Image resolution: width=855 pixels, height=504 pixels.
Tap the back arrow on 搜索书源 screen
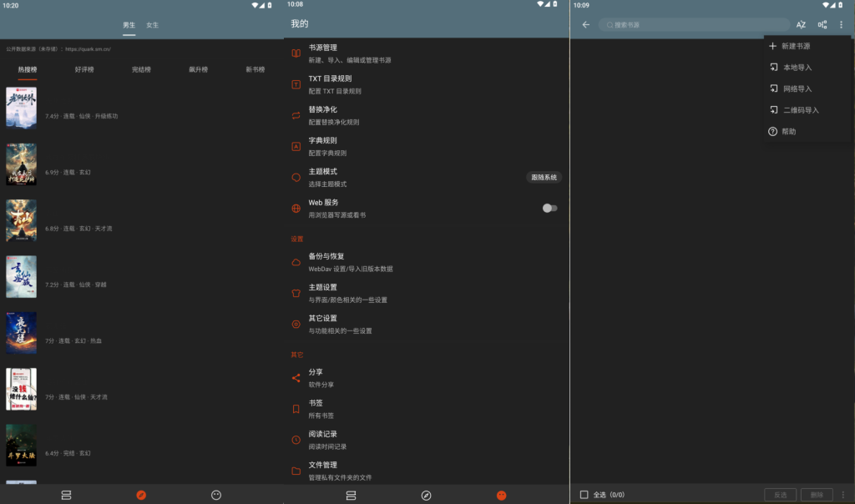tap(584, 25)
